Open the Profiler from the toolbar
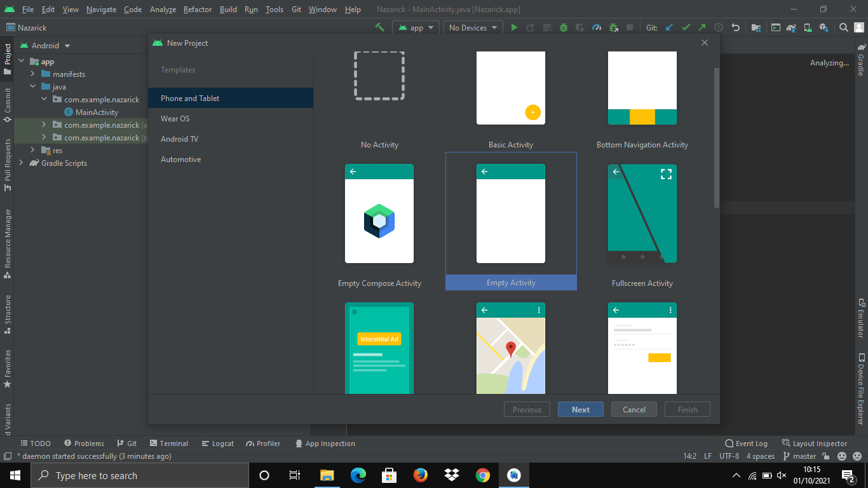The width and height of the screenshot is (868, 488). 596,27
